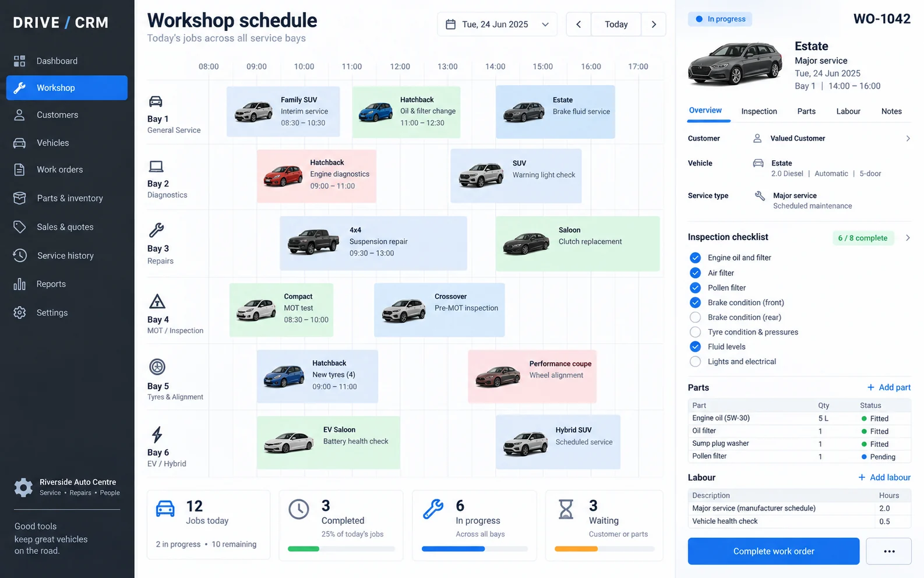The height and width of the screenshot is (578, 924).
Task: Check Lights and electrical item
Action: point(695,361)
